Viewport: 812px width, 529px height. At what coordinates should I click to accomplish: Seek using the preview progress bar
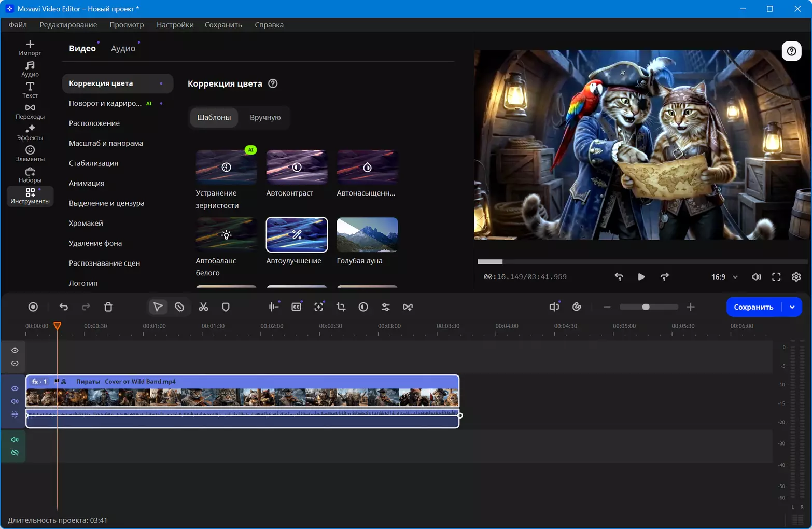tap(642, 261)
